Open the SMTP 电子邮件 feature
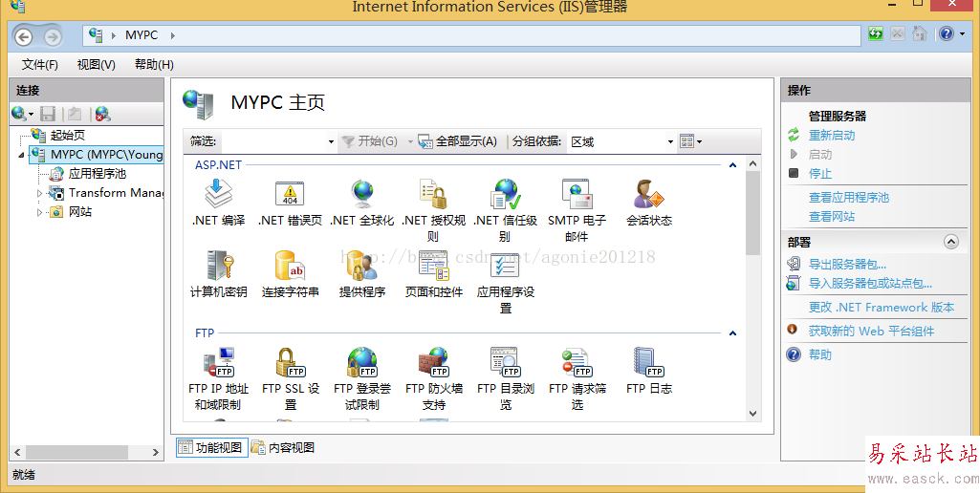The width and height of the screenshot is (980, 493). coord(577,210)
